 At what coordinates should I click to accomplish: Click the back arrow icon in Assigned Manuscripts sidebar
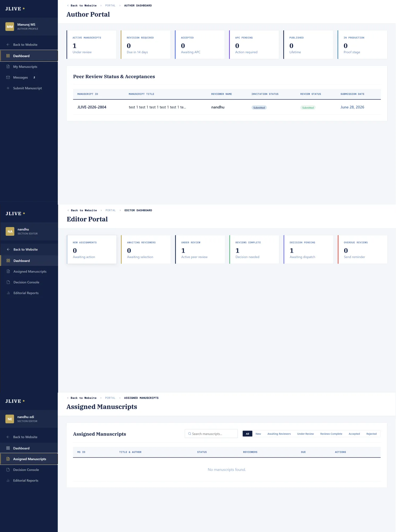click(8, 437)
